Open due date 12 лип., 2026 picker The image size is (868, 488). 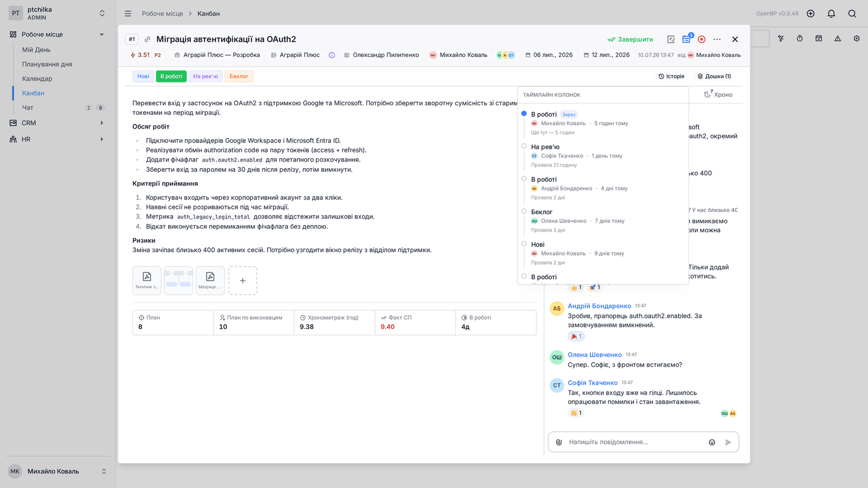tap(607, 55)
